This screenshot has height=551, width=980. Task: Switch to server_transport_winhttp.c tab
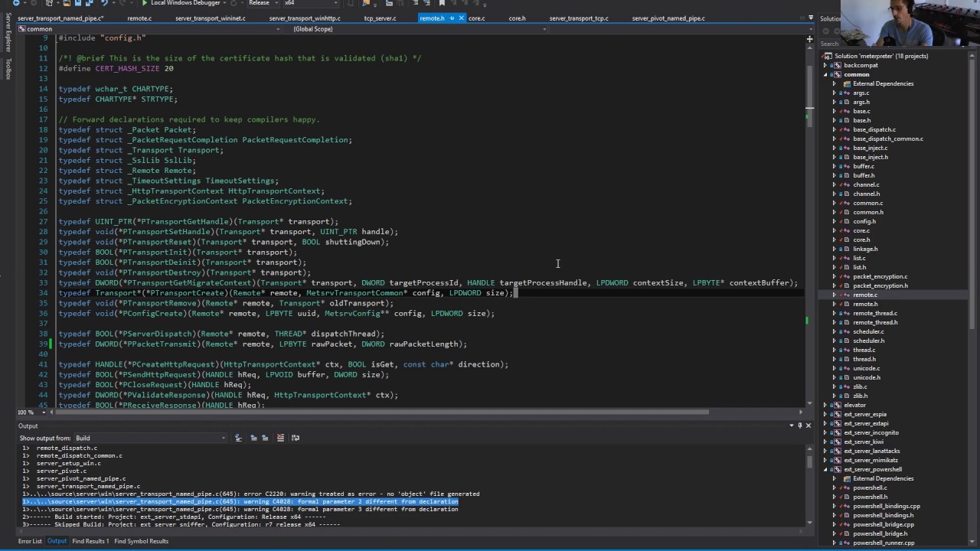[305, 18]
